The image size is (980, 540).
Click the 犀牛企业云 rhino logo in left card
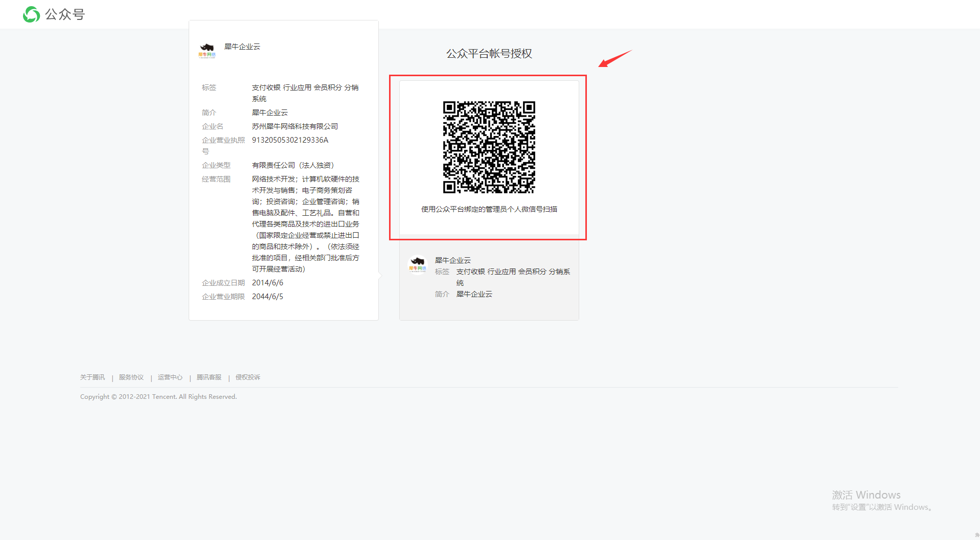pyautogui.click(x=207, y=51)
